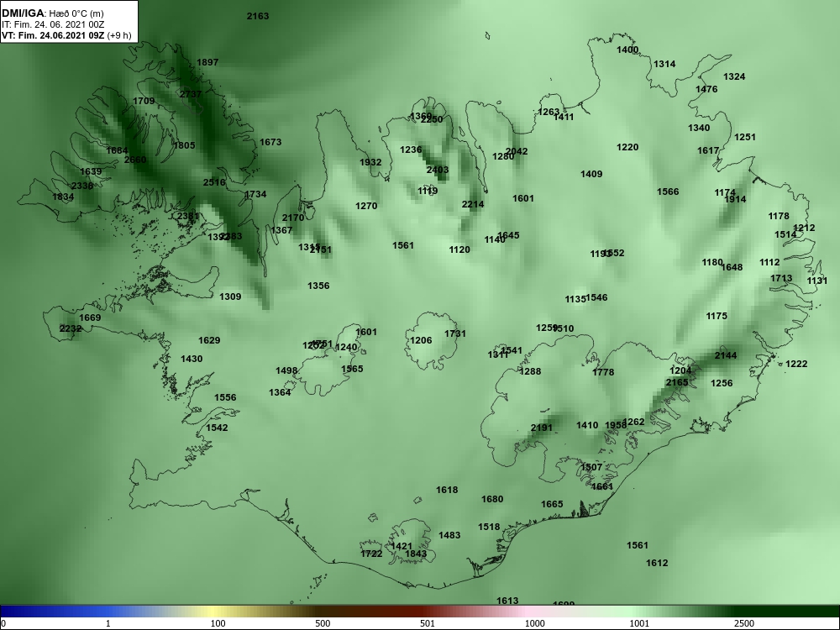Click the map value 1430
840x630 pixels.
192,359
